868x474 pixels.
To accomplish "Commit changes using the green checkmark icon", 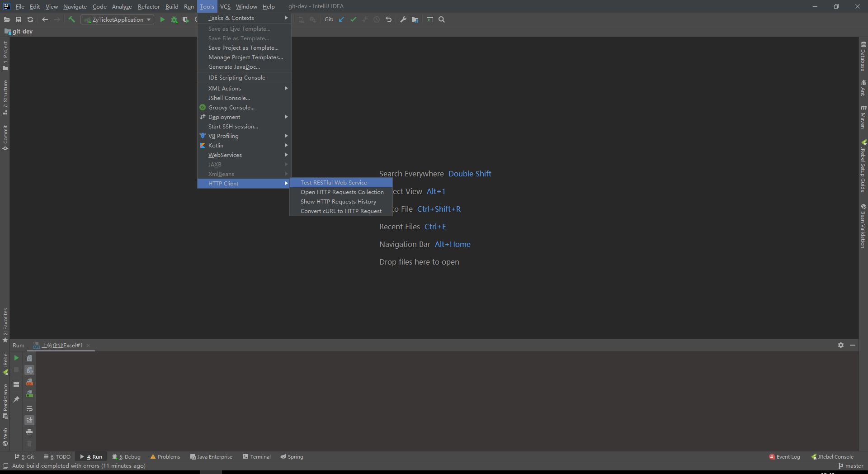I will [354, 19].
